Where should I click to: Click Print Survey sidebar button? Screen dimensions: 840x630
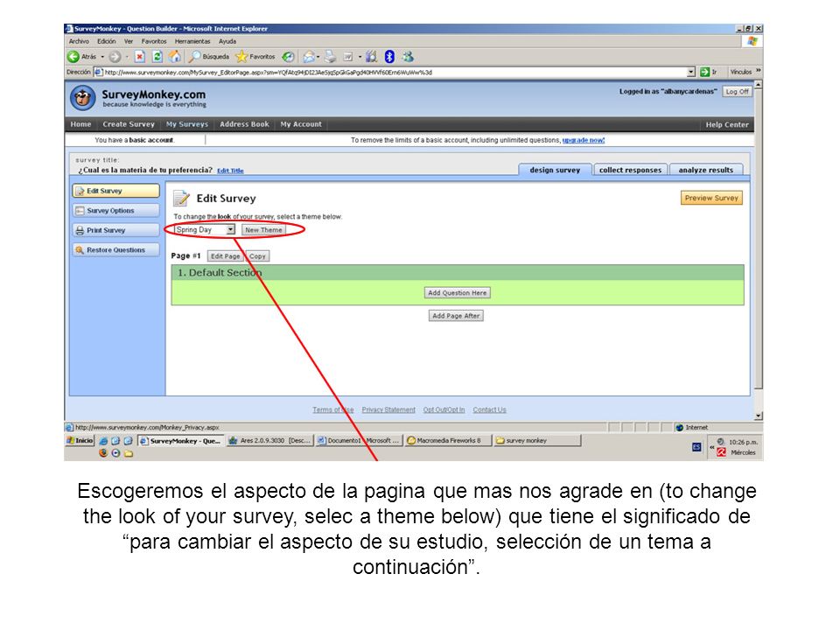pos(115,230)
